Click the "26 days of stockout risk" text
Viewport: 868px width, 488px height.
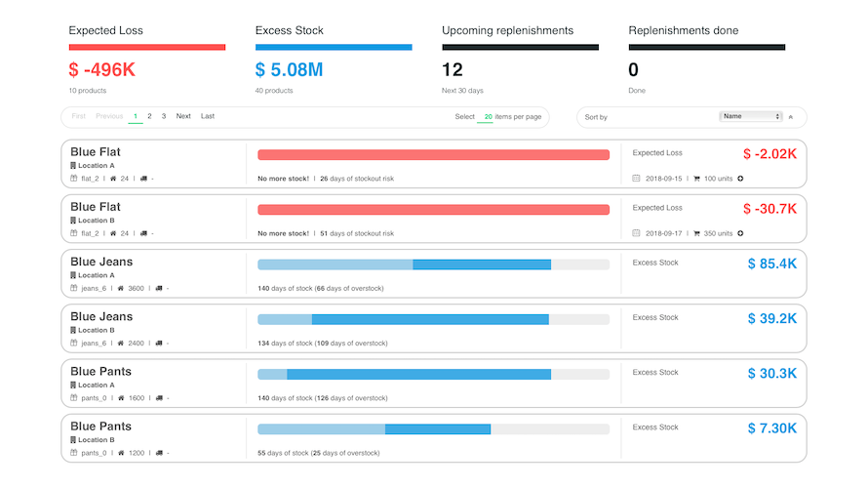pyautogui.click(x=357, y=179)
